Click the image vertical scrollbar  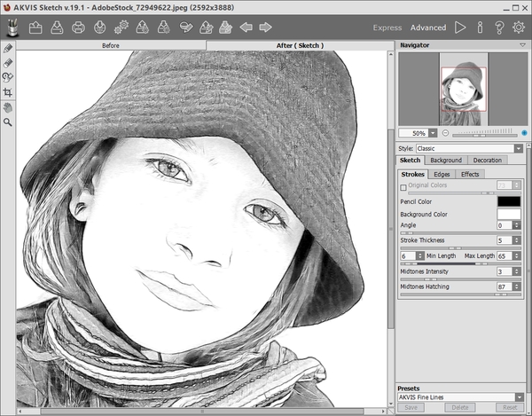pos(391,229)
